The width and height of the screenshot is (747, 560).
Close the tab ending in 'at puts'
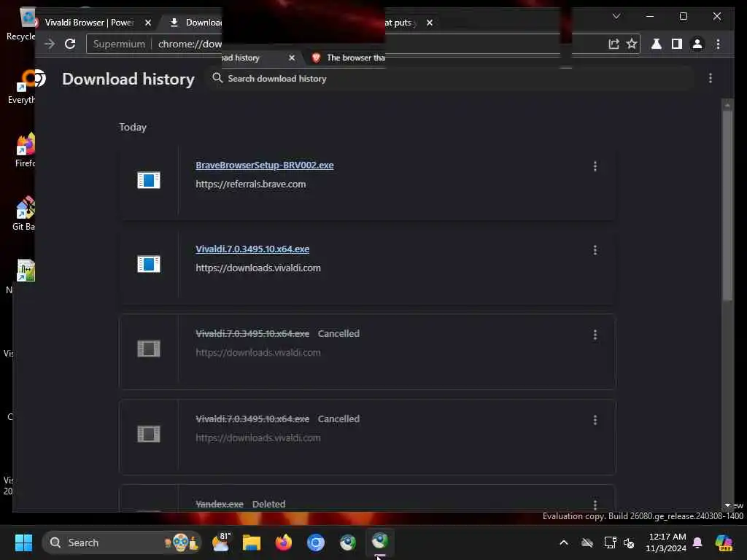pyautogui.click(x=429, y=23)
